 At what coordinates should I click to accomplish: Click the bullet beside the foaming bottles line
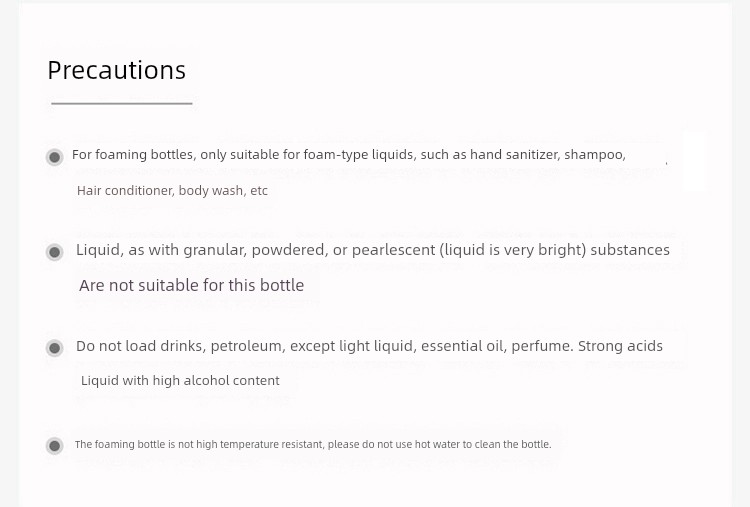click(x=55, y=157)
